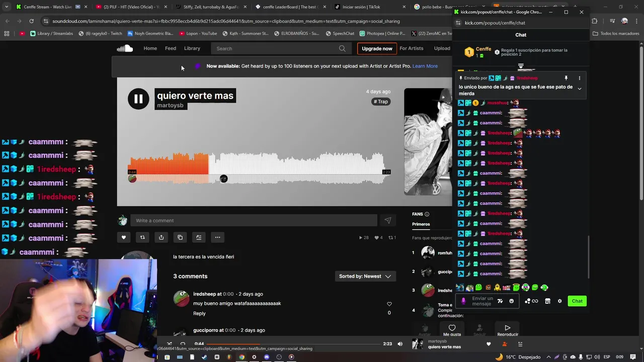This screenshot has width=644, height=362.
Task: Click the 7TV icon in chat input
Action: 500,301
